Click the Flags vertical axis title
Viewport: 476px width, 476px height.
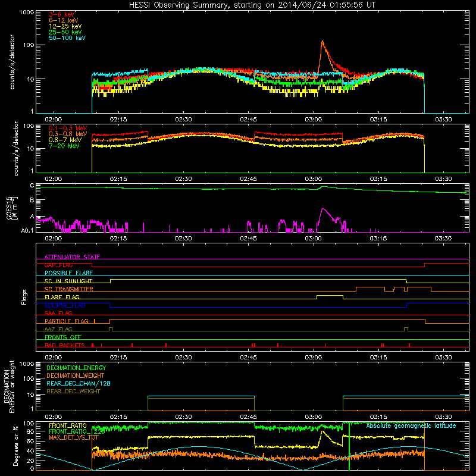(x=24, y=297)
